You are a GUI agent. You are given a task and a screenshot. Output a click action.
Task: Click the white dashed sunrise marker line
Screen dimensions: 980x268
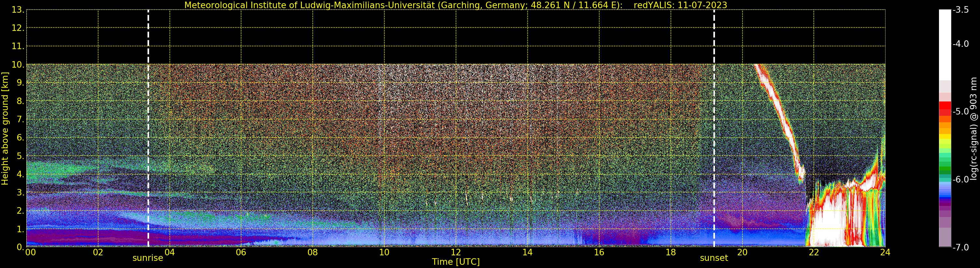coord(148,128)
